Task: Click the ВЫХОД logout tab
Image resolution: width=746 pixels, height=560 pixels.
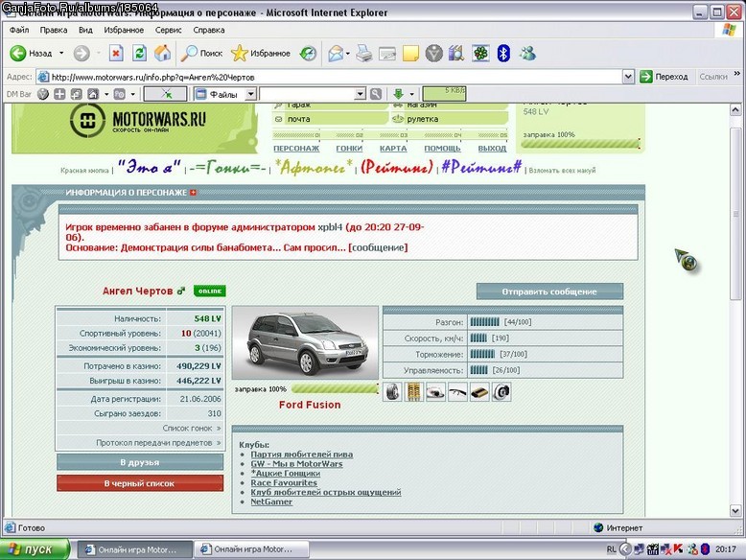Action: pyautogui.click(x=492, y=149)
